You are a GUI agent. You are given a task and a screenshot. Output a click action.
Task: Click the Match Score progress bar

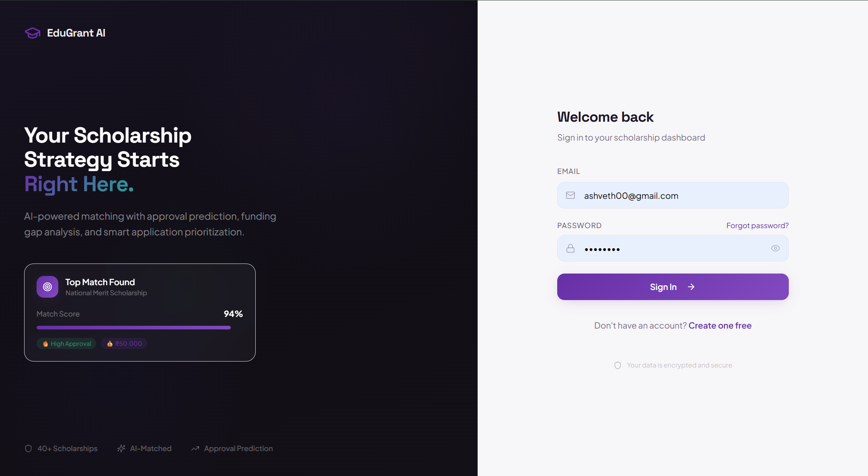coord(133,327)
